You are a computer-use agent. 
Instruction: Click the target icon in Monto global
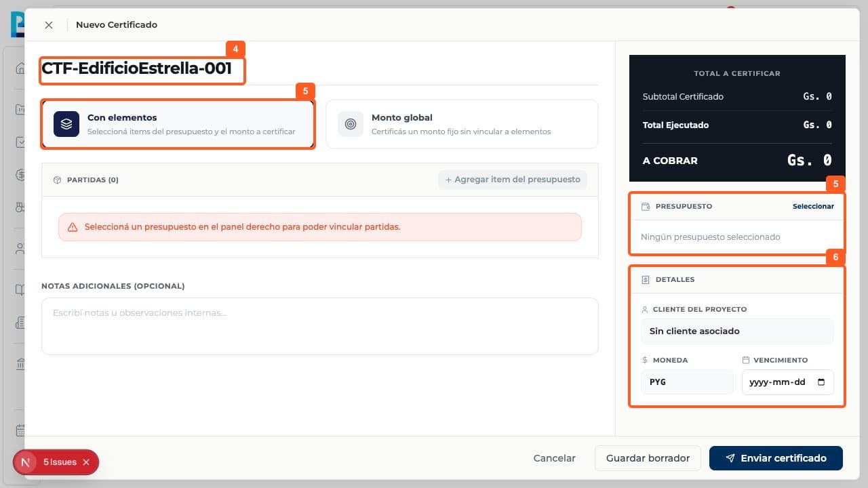pos(351,124)
